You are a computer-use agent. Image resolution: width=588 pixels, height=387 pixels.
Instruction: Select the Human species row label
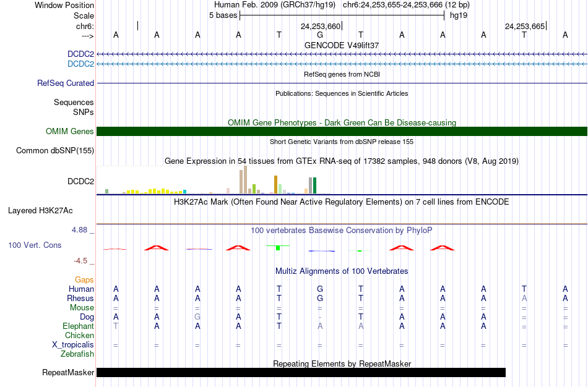tap(81, 289)
